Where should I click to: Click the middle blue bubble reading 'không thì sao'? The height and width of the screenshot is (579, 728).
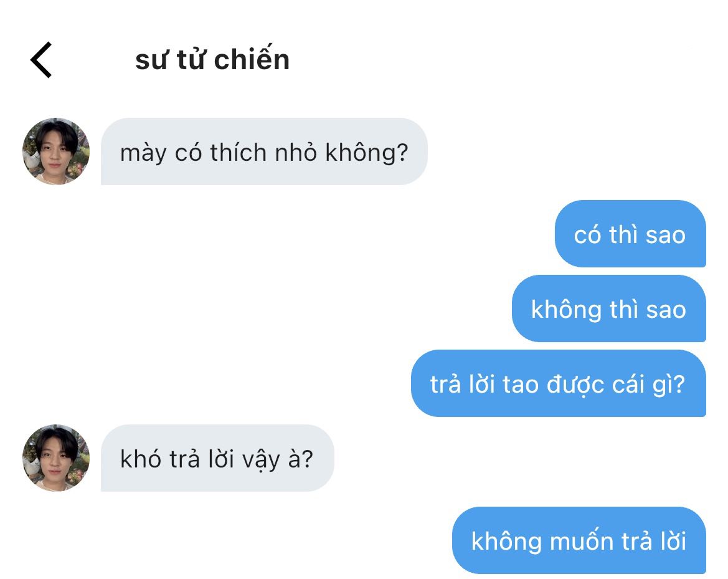coord(609,309)
